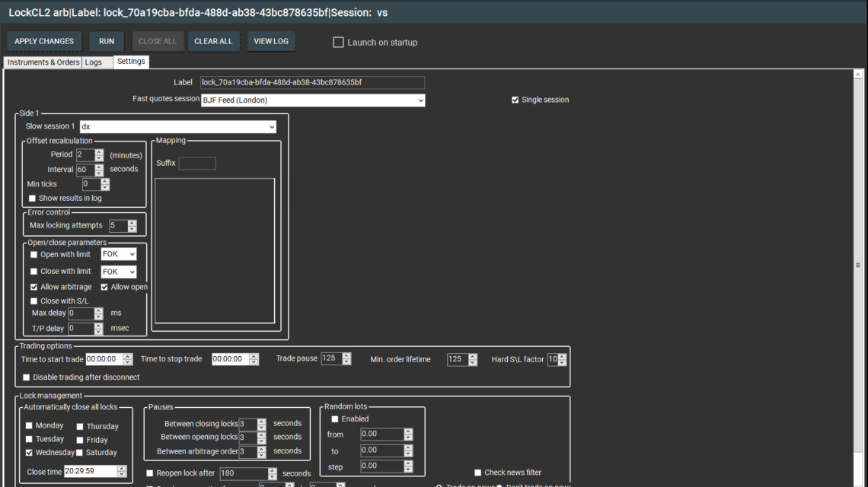
Task: Decrease the Min. order lifetime spinner
Action: [x=473, y=362]
